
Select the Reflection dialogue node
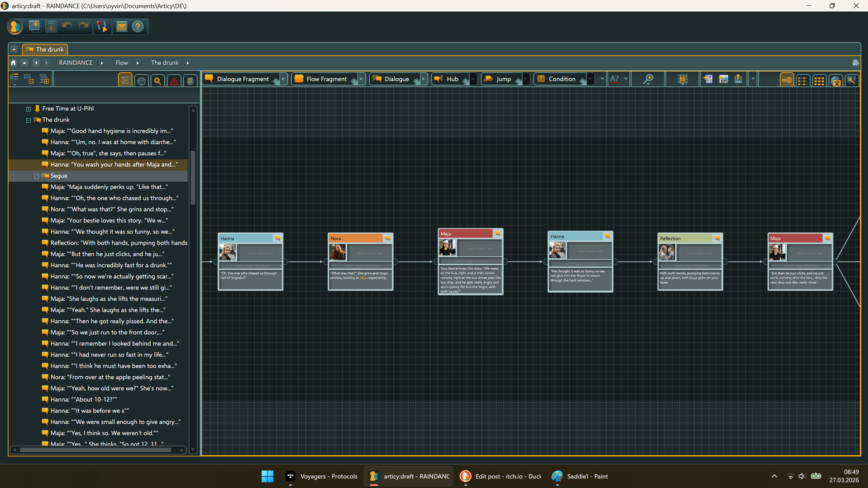pyautogui.click(x=690, y=261)
